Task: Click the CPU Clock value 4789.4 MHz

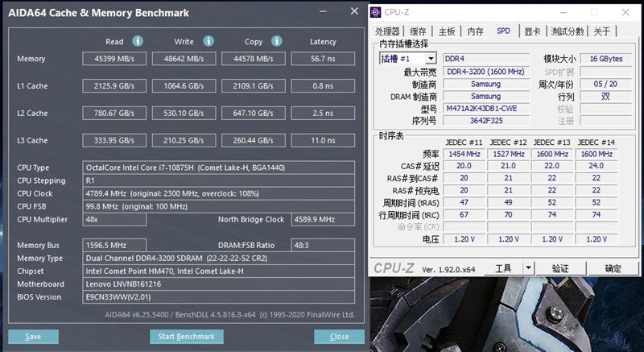Action: tap(218, 193)
